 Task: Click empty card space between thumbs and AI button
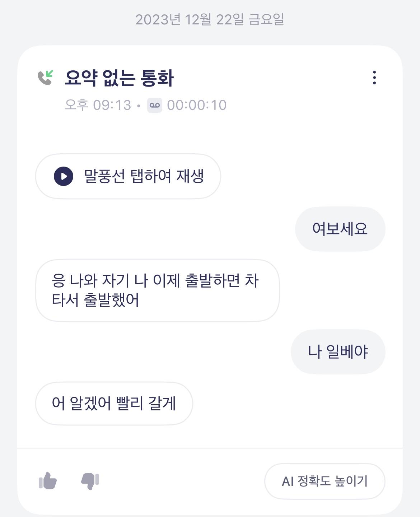[179, 481]
